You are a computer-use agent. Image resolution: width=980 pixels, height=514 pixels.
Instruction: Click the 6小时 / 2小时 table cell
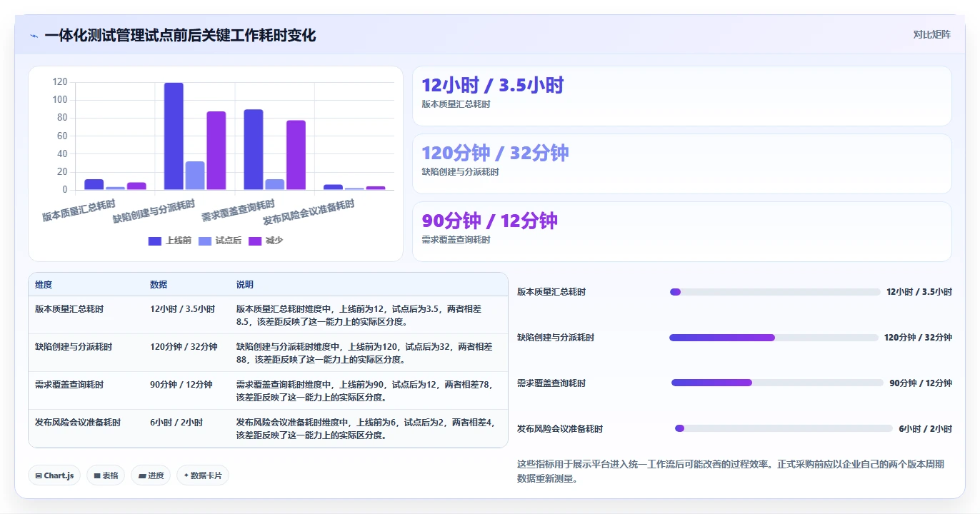176,423
